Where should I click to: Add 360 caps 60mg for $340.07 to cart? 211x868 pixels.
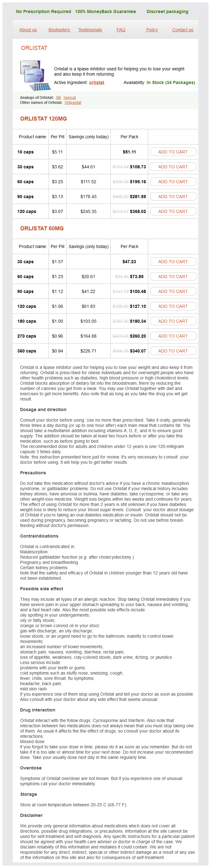click(x=173, y=351)
